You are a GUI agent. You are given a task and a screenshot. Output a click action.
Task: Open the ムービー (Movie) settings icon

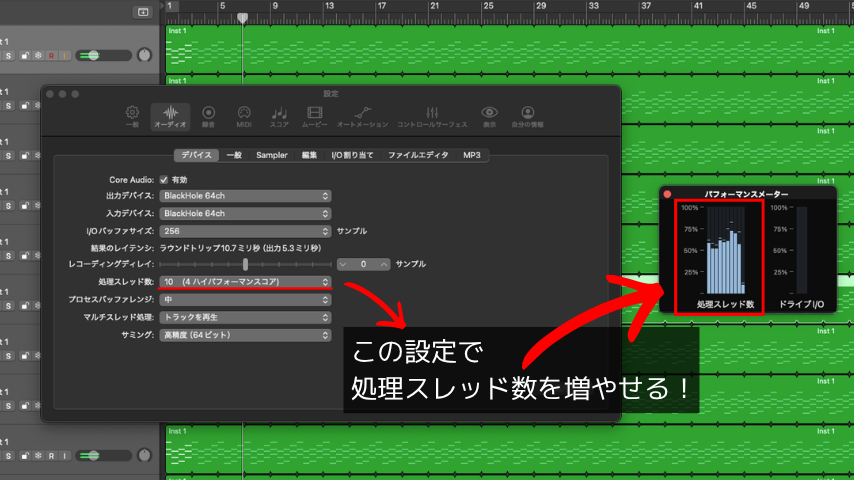point(314,116)
